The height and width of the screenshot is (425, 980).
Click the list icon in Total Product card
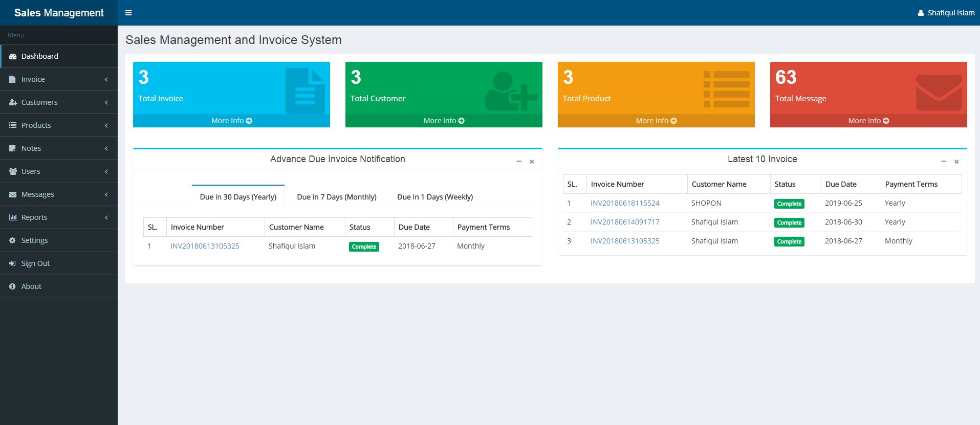coord(726,90)
